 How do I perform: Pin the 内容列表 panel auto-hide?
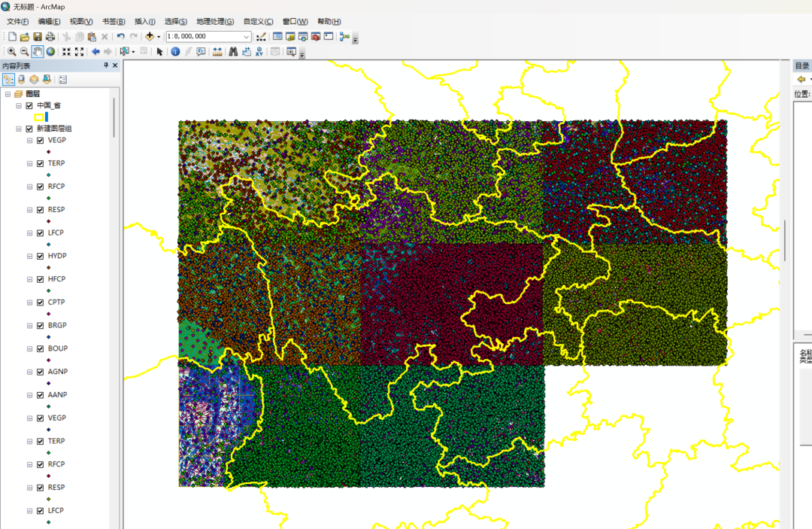click(x=106, y=65)
